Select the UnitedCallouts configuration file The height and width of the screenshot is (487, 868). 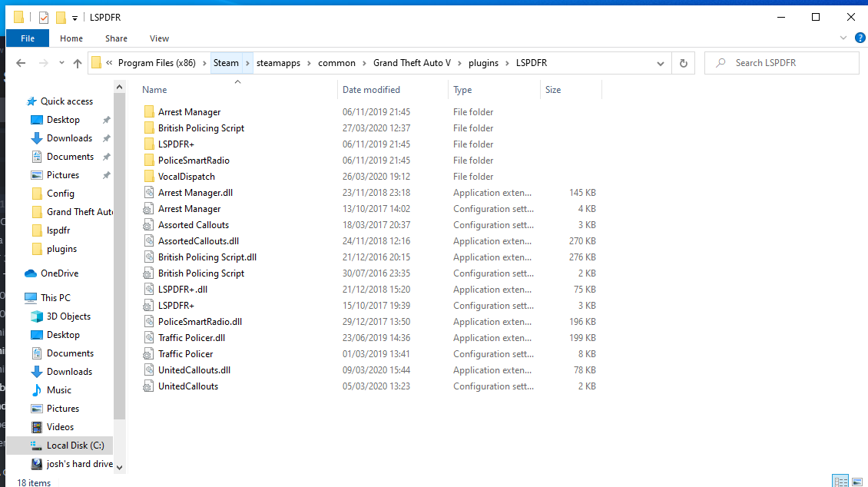(188, 386)
